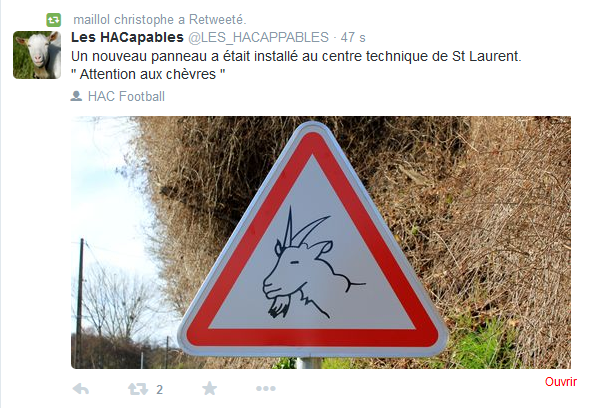This screenshot has height=408, width=589.
Task: Click the tagged HAC Football account
Action: [126, 96]
